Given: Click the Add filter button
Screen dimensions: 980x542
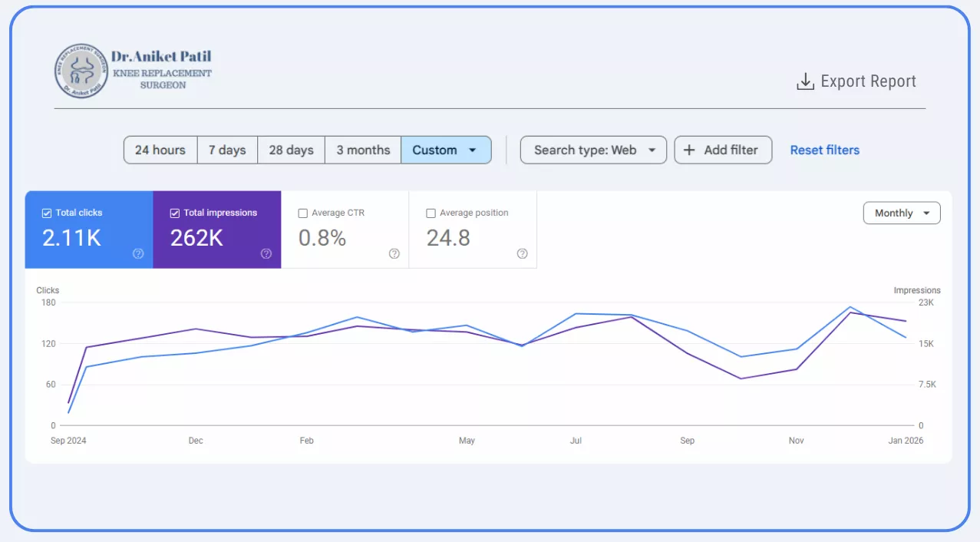Looking at the screenshot, I should [722, 150].
